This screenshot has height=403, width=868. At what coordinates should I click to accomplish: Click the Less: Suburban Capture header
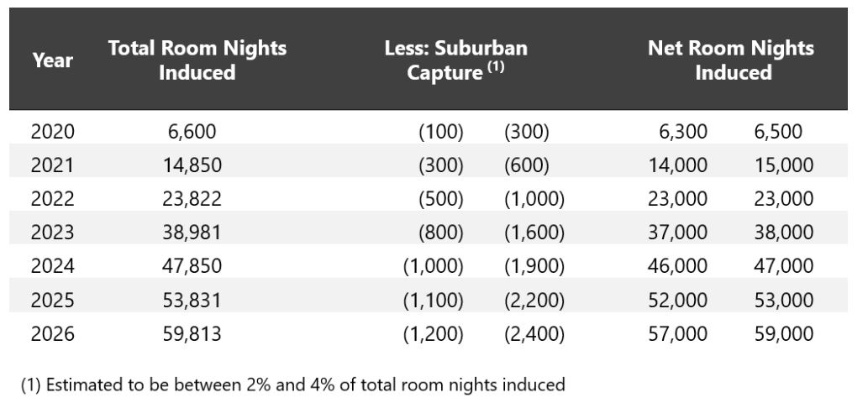(455, 60)
